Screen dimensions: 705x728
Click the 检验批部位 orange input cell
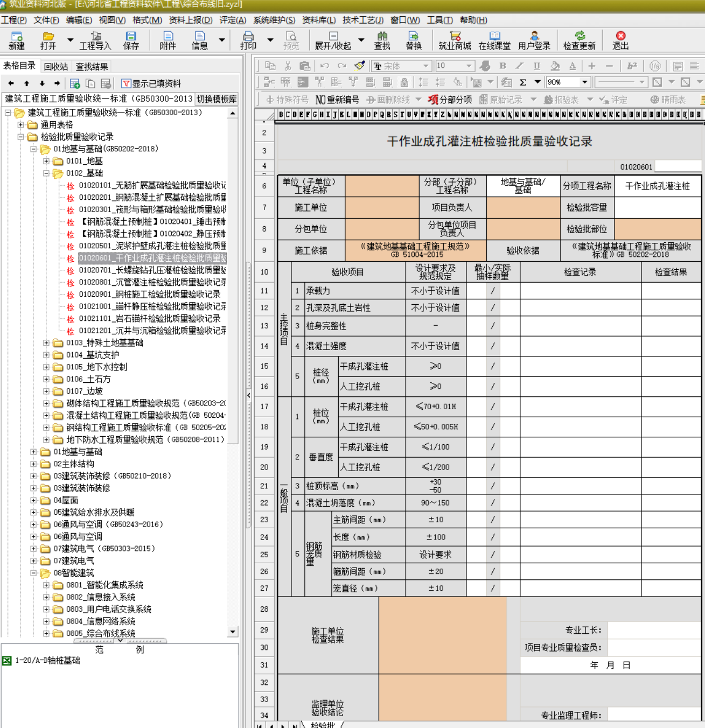coord(658,229)
